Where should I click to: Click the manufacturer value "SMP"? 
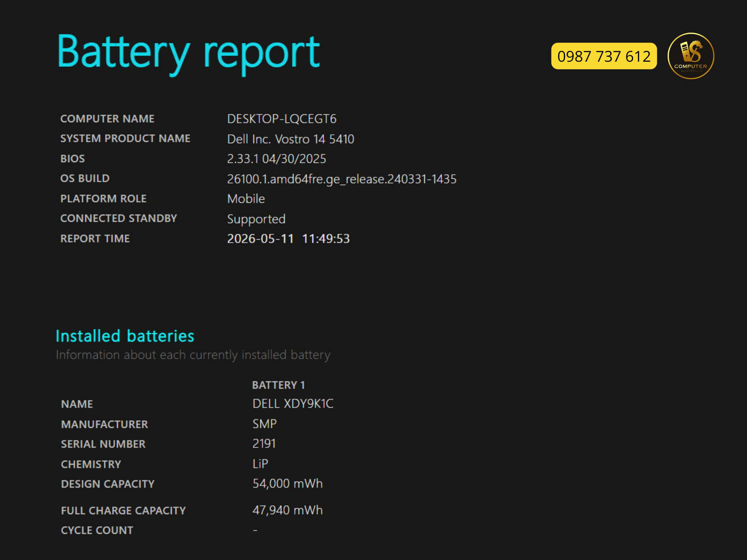coord(264,424)
